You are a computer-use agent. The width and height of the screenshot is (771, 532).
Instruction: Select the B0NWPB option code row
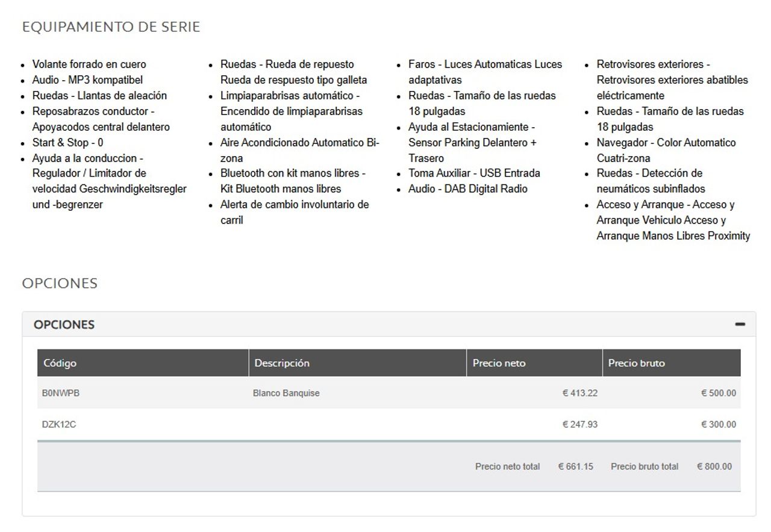(x=389, y=393)
